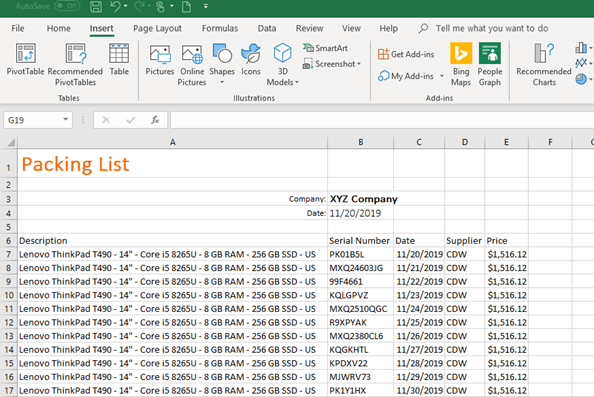The image size is (594, 397).
Task: Click the Price header cell
Action: click(x=506, y=241)
